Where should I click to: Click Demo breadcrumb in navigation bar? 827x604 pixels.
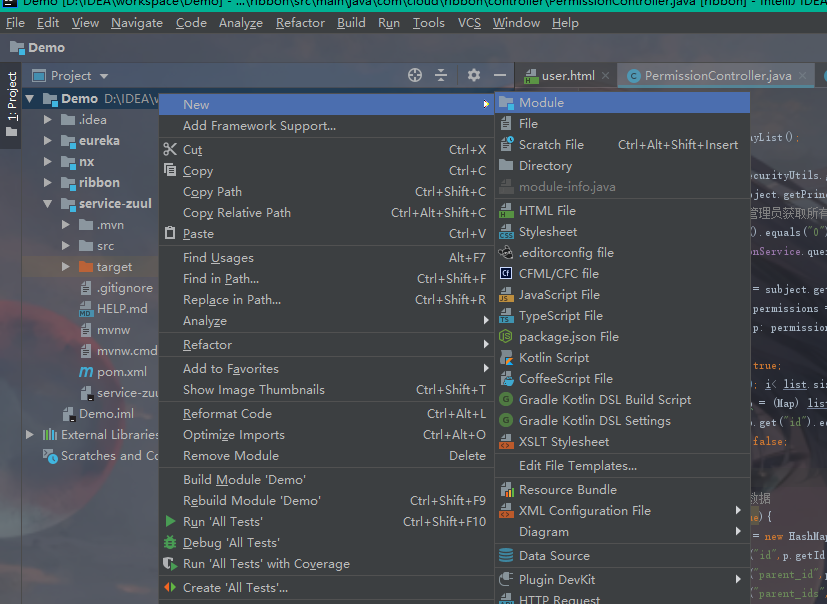coord(37,47)
